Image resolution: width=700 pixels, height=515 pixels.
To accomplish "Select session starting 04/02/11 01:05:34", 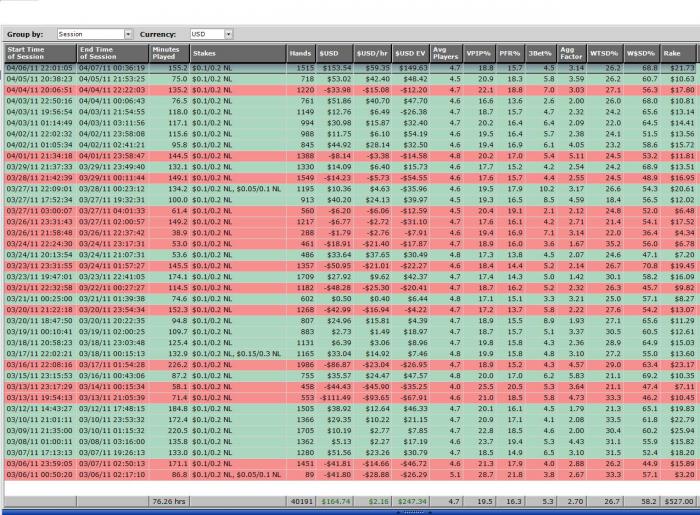I will 350,145.
